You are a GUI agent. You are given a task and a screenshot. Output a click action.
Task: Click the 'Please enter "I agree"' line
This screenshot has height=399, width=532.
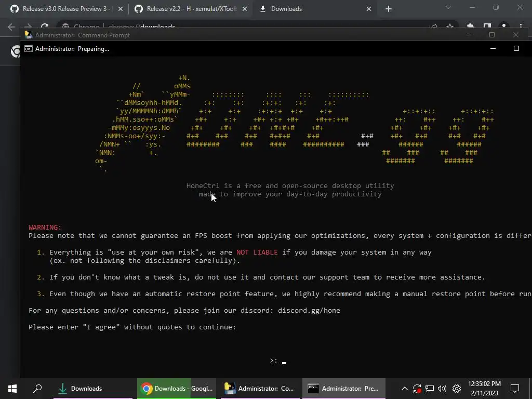point(132,327)
